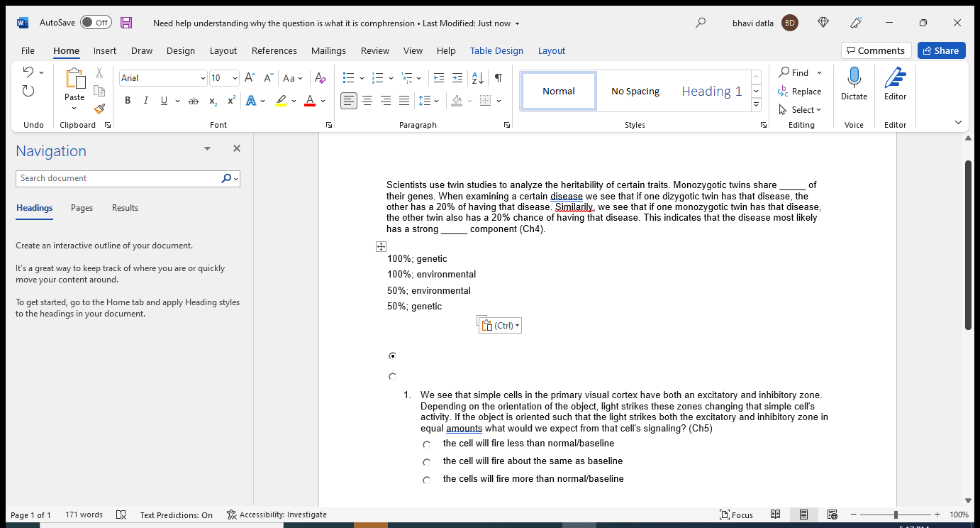
Task: Click the Share button
Action: click(x=941, y=50)
